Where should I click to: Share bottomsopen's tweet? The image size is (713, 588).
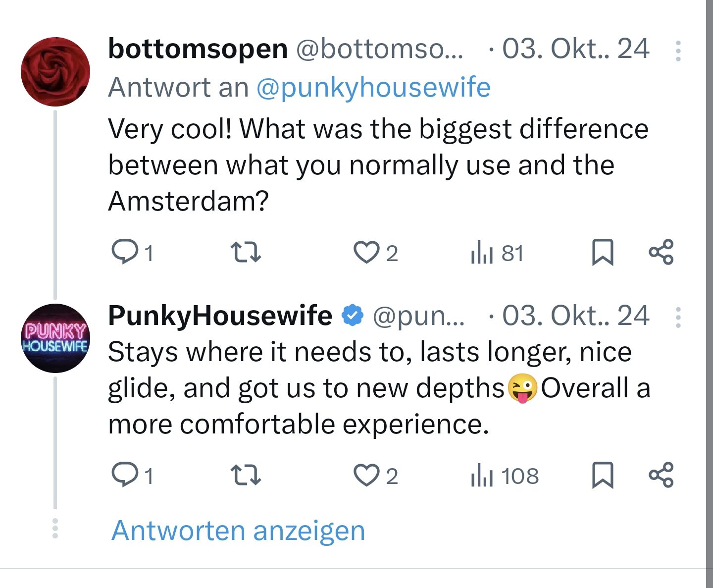(x=661, y=252)
